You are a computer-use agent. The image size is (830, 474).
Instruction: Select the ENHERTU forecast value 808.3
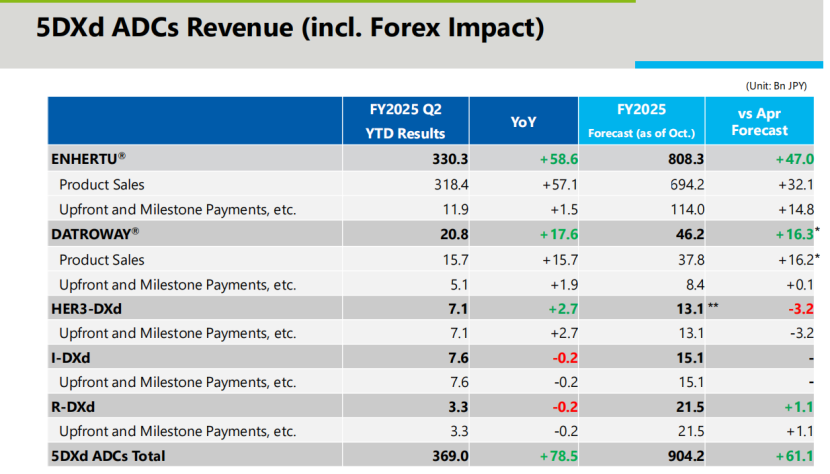coord(684,159)
